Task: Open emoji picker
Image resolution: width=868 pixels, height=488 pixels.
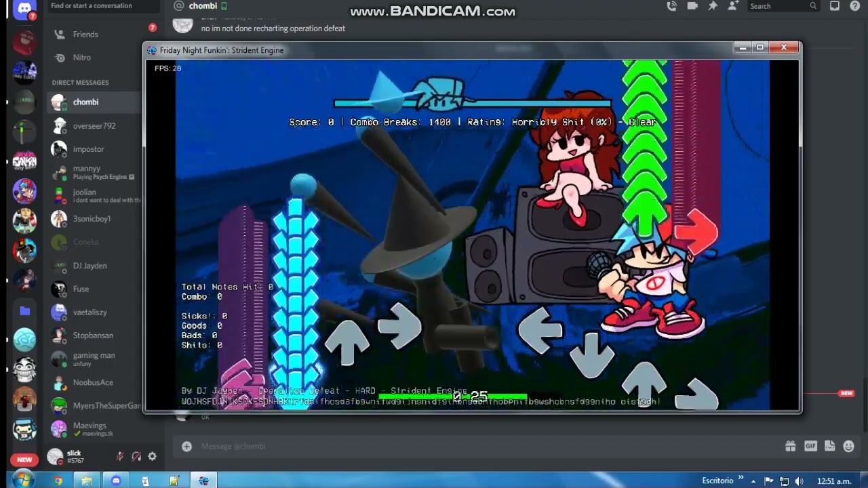Action: [849, 446]
